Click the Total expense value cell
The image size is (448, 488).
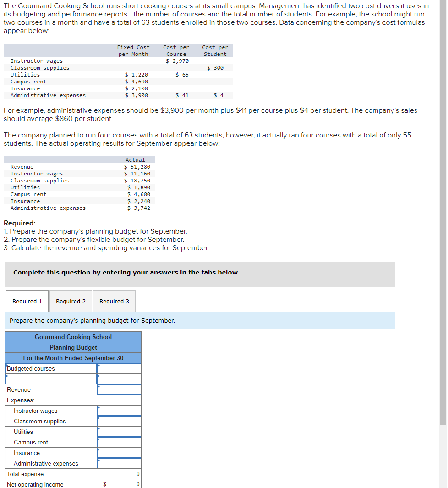[119, 474]
